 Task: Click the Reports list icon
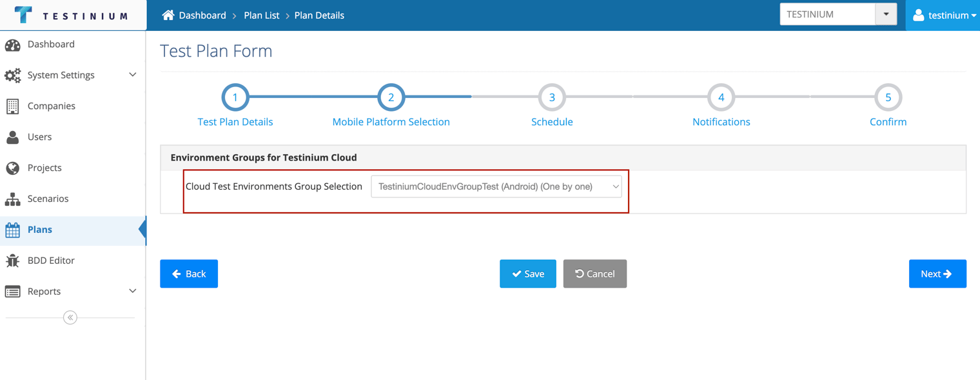click(x=12, y=292)
